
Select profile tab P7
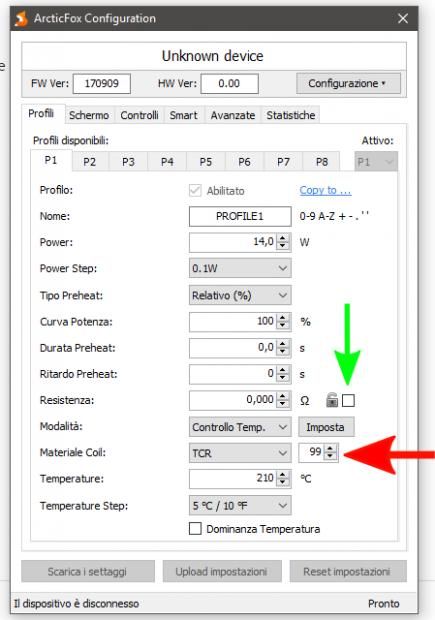[x=283, y=162]
